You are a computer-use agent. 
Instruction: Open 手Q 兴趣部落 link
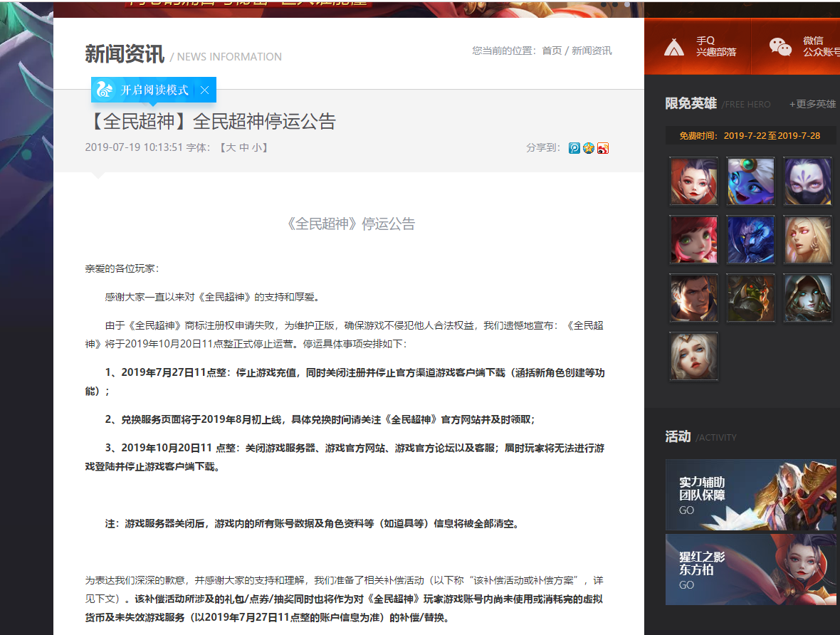point(715,46)
